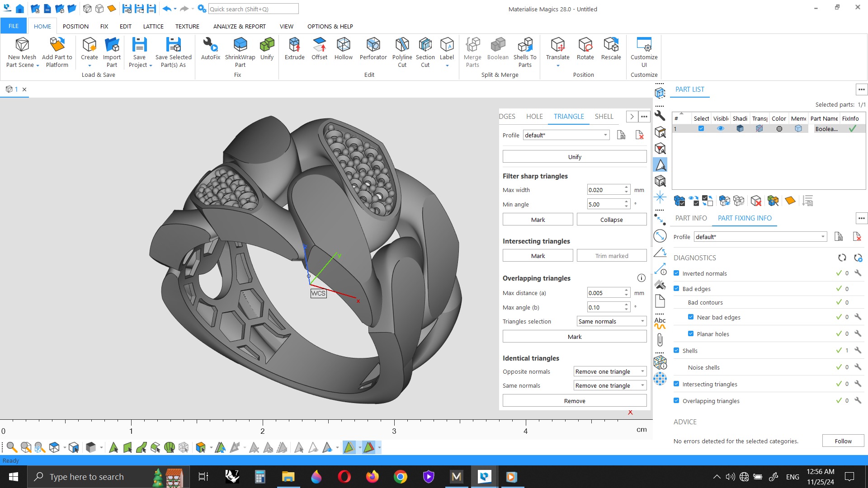Open the LATTICE ribbon tab
This screenshot has height=488, width=868.
153,26
